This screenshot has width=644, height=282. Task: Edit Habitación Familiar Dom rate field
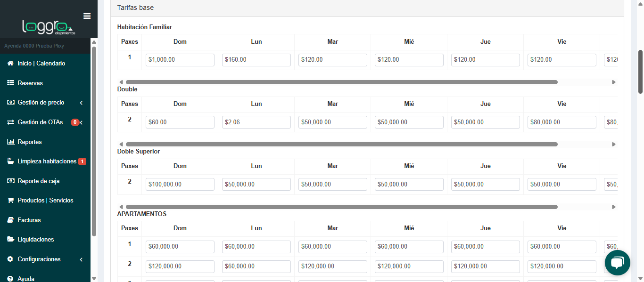pyautogui.click(x=180, y=60)
